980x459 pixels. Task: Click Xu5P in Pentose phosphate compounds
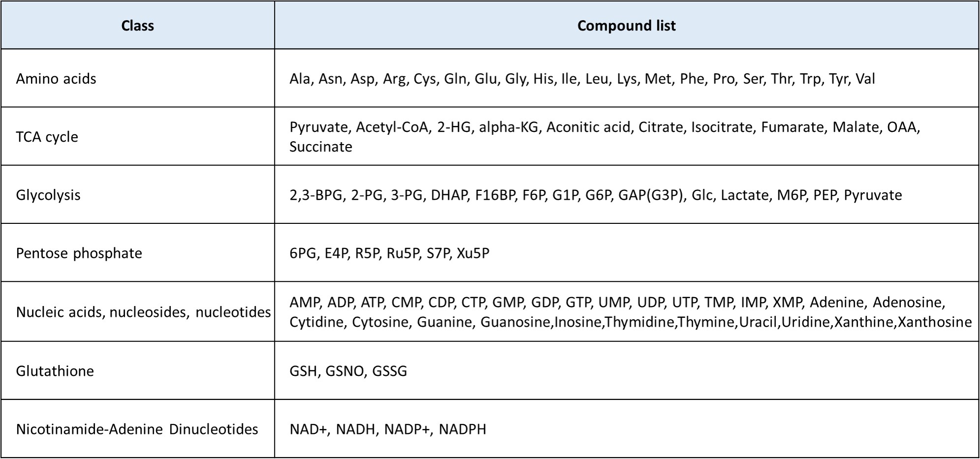pyautogui.click(x=473, y=253)
